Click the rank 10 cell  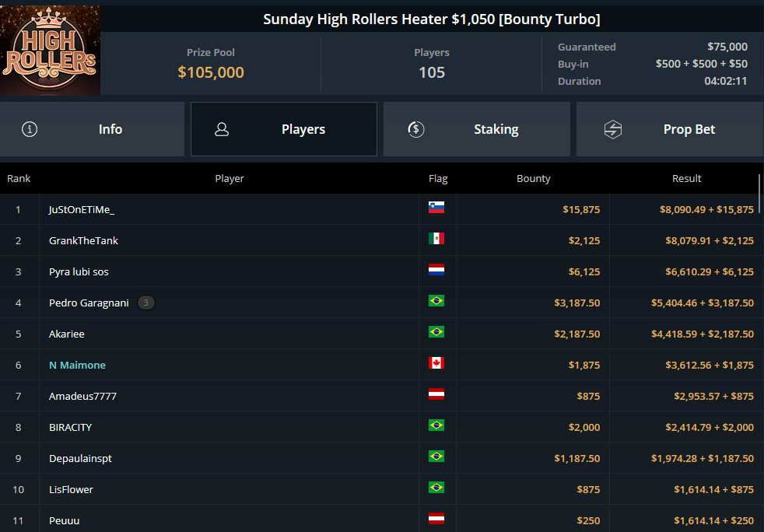click(x=19, y=490)
